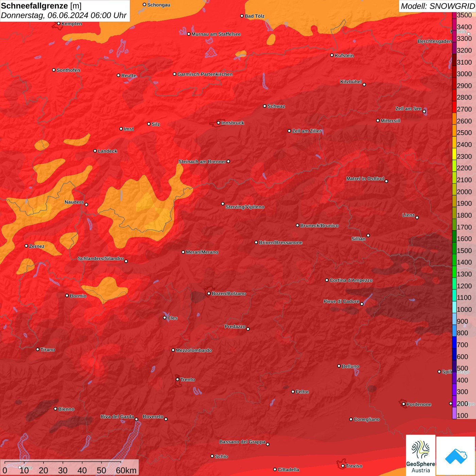Click the blue whistle logo icon
This screenshot has width=476, height=476.
tap(456, 456)
